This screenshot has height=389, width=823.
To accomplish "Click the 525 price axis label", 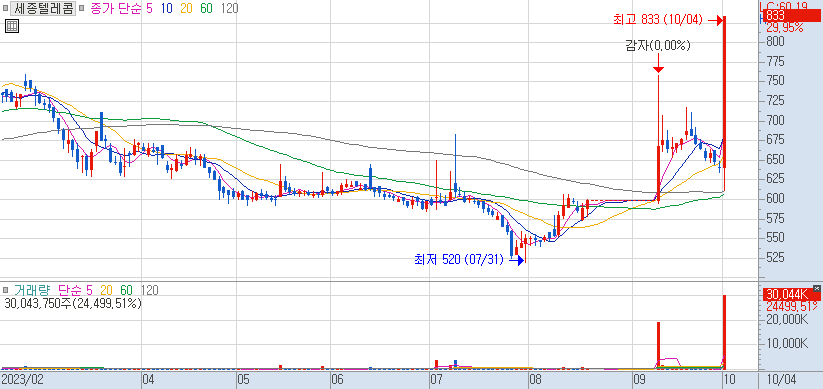I will (776, 258).
